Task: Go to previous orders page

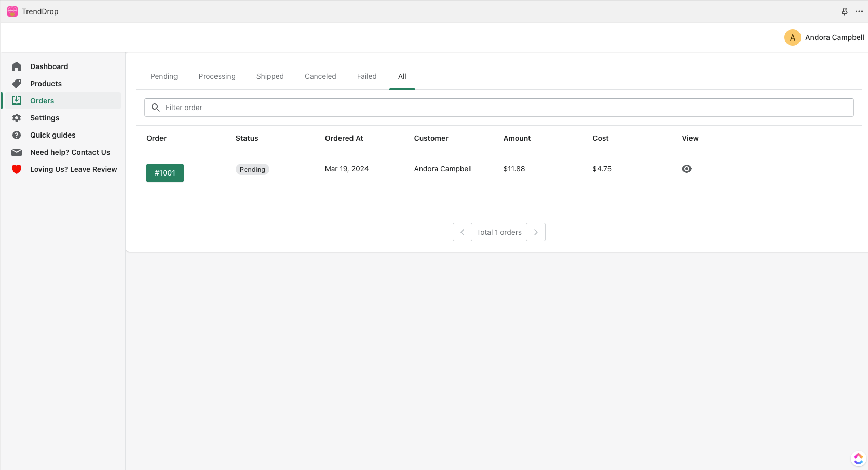Action: click(463, 232)
